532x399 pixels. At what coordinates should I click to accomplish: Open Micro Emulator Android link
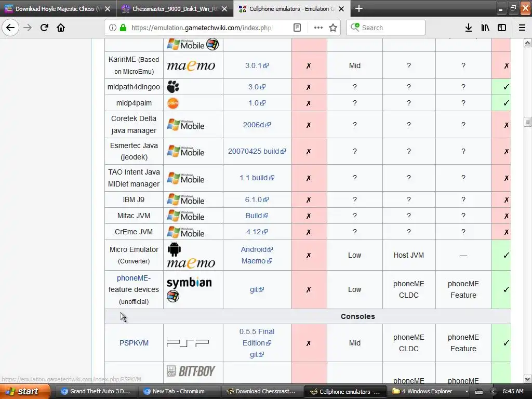pyautogui.click(x=257, y=249)
